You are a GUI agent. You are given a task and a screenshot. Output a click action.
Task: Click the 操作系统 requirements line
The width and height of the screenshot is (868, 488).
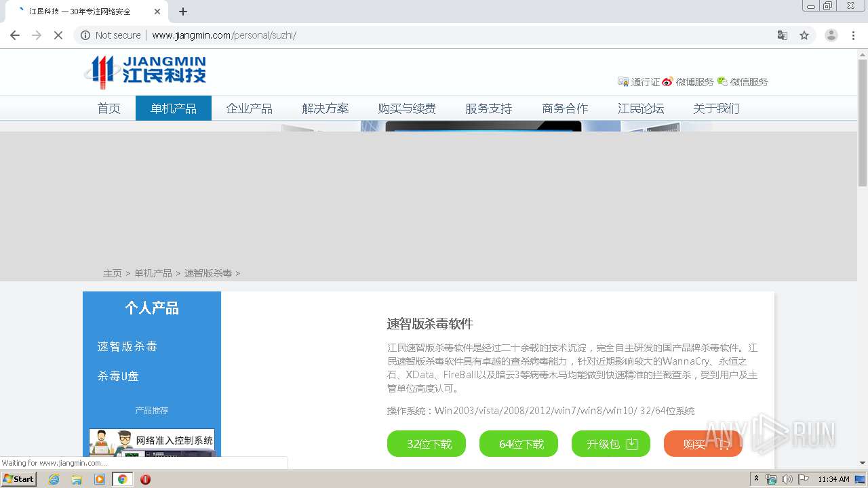pos(540,411)
